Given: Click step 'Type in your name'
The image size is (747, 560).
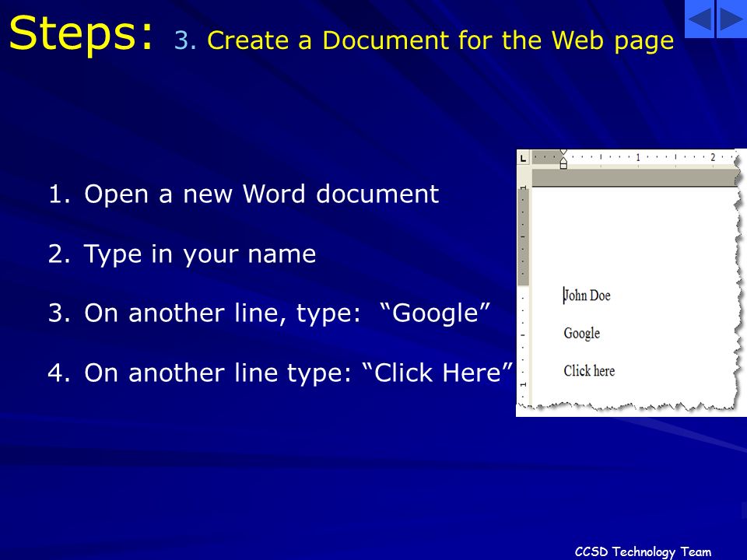Looking at the screenshot, I should (x=200, y=254).
